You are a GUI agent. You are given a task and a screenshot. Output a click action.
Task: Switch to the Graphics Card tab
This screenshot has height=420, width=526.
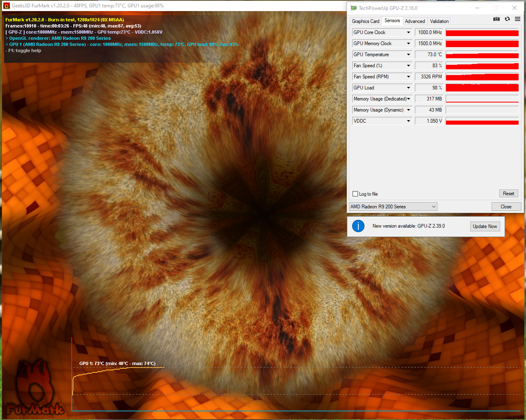(x=365, y=21)
